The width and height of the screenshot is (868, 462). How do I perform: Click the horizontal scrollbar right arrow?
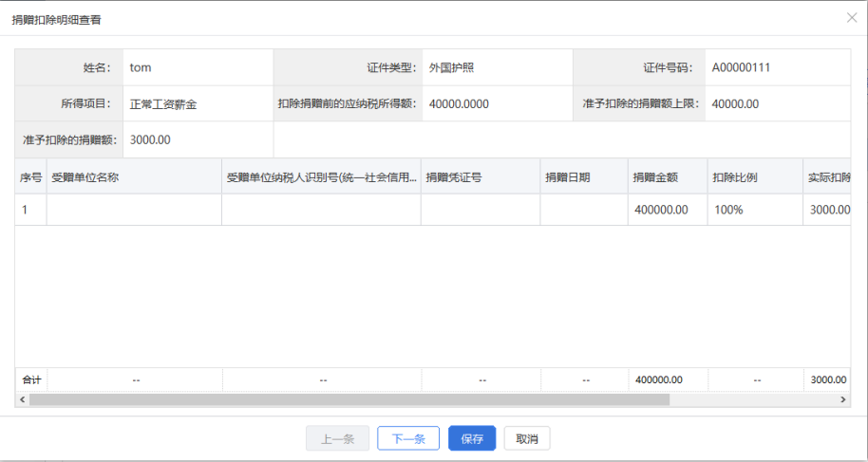[x=843, y=399]
